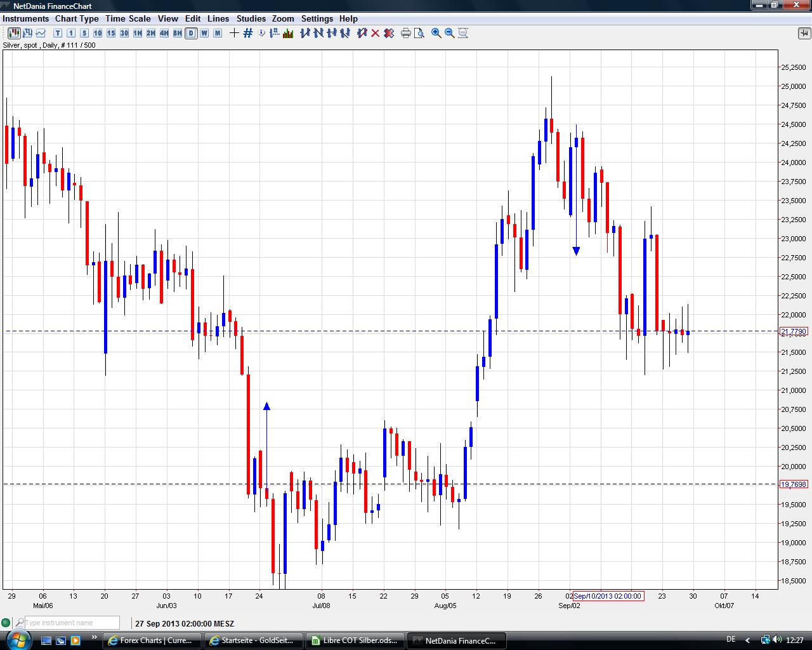The height and width of the screenshot is (650, 812).
Task: Select the 30-minute time scale
Action: 124,33
